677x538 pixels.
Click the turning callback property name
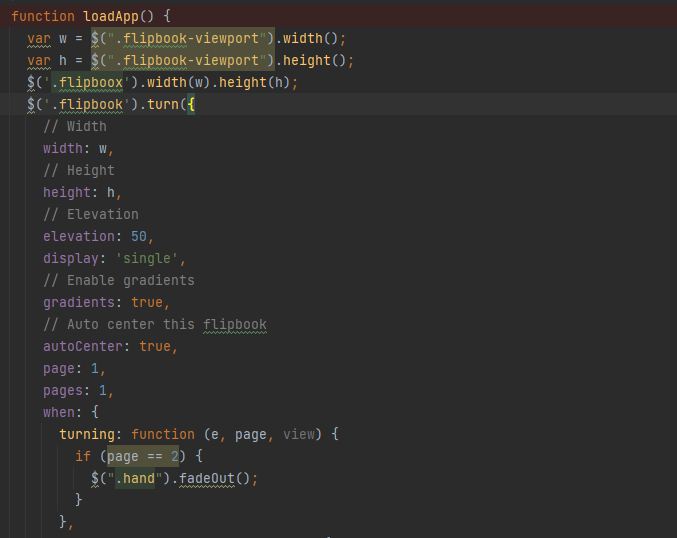pyautogui.click(x=90, y=434)
